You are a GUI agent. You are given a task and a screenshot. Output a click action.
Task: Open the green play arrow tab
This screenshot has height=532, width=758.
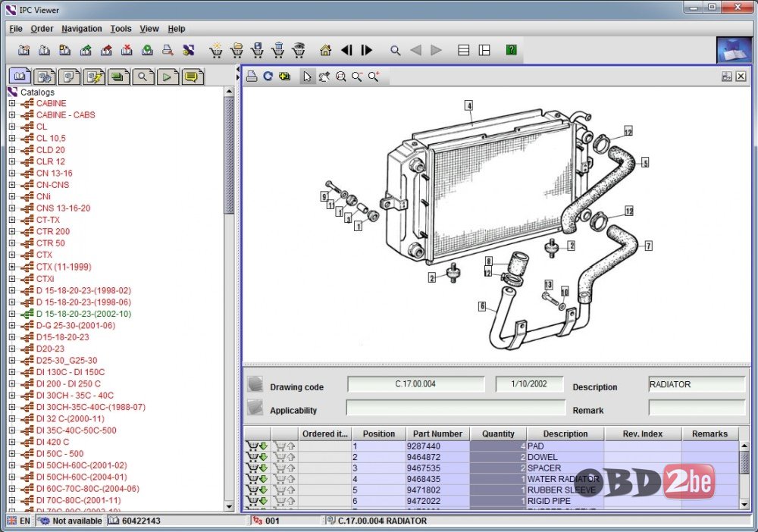point(168,77)
